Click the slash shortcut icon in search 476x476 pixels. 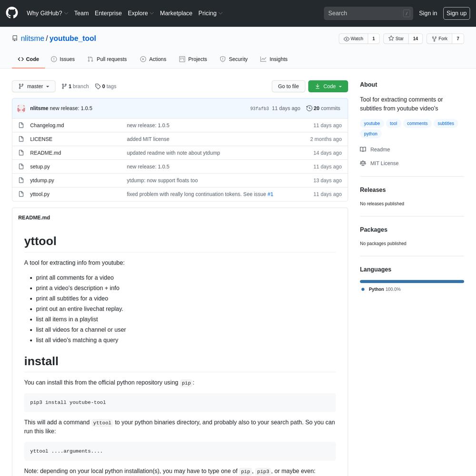407,13
